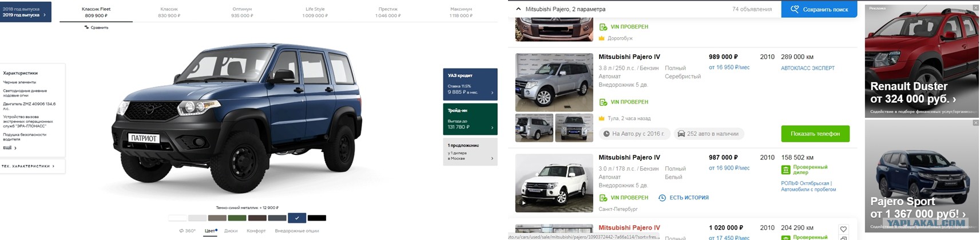The width and height of the screenshot is (980, 240).
Task: Click the close icon on Renault Duster ad
Action: 976,8
